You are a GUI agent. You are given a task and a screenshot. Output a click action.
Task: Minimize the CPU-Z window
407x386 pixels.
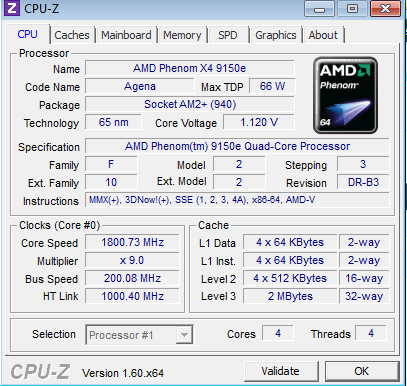click(319, 8)
